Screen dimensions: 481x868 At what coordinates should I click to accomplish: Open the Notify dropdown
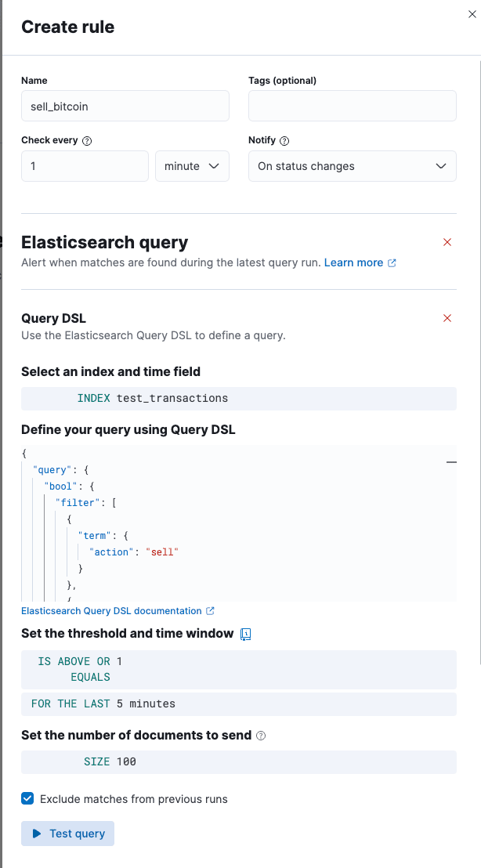pos(352,166)
